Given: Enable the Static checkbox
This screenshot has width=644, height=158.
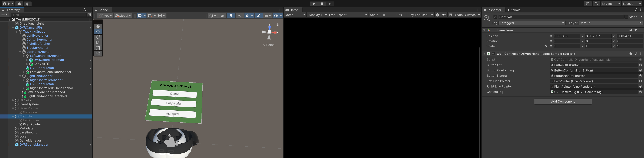Looking at the screenshot, I should 626,17.
